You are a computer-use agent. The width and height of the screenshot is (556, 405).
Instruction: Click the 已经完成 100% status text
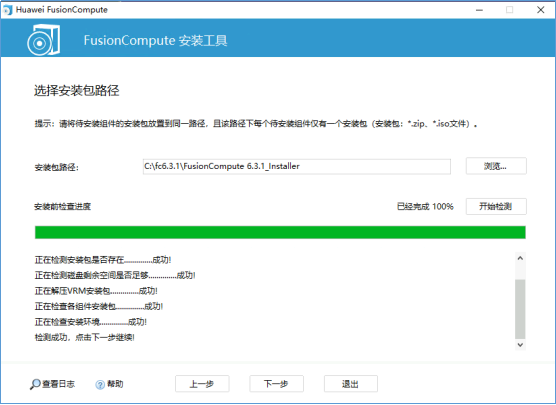click(x=425, y=206)
